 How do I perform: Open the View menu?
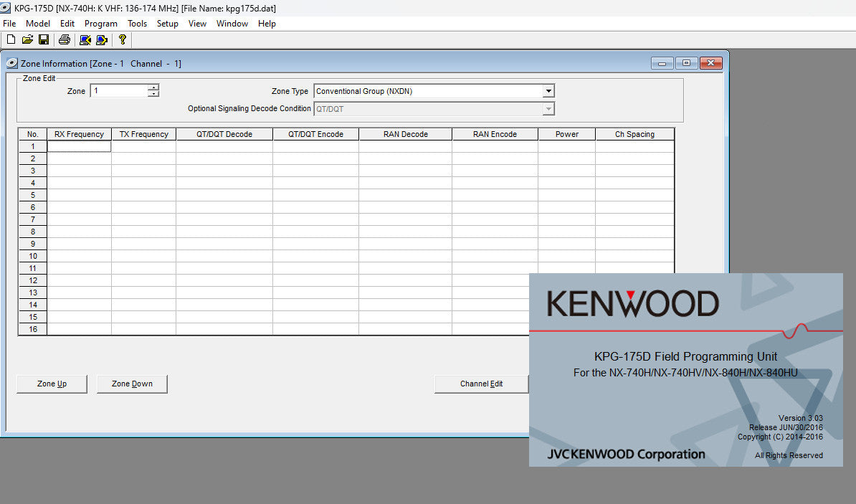(197, 24)
